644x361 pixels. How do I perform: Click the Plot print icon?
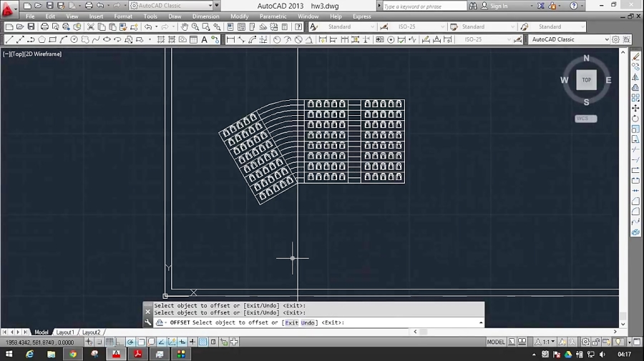44,26
